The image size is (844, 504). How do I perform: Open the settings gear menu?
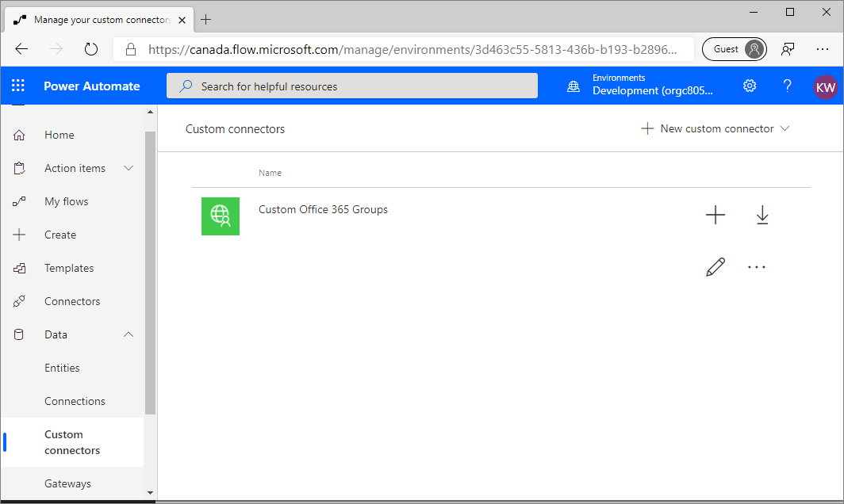[x=750, y=86]
